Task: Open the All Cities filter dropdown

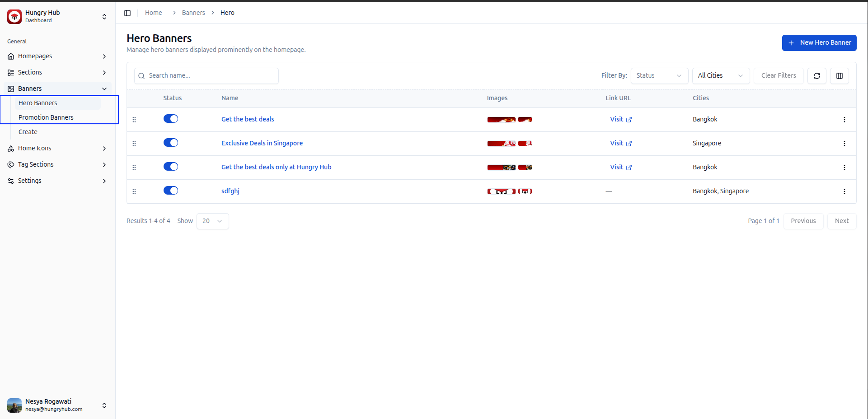Action: coord(720,76)
